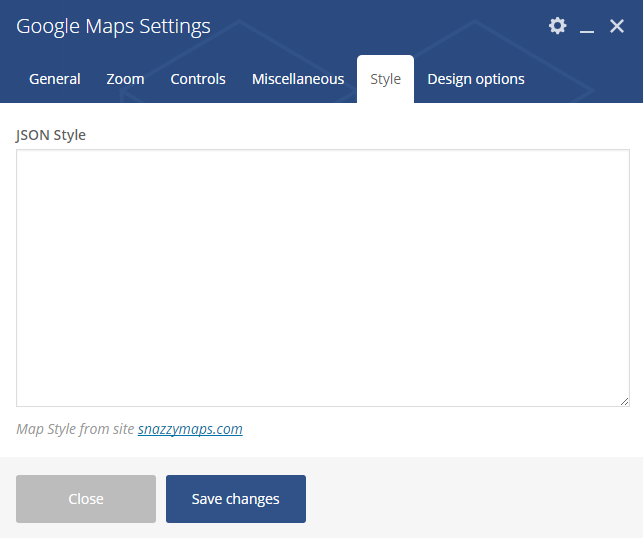Go to the Controls tab
This screenshot has width=643, height=538.
click(x=198, y=79)
